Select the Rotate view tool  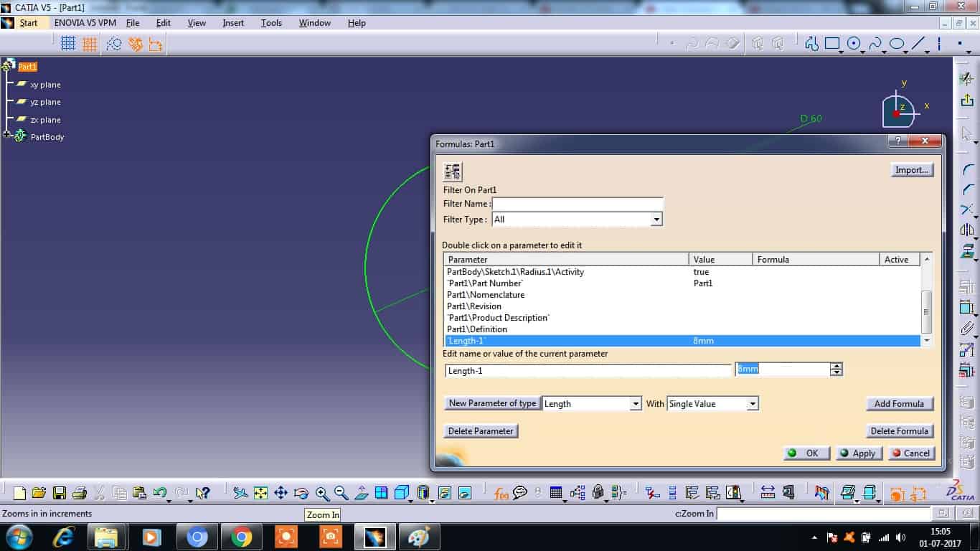point(301,492)
